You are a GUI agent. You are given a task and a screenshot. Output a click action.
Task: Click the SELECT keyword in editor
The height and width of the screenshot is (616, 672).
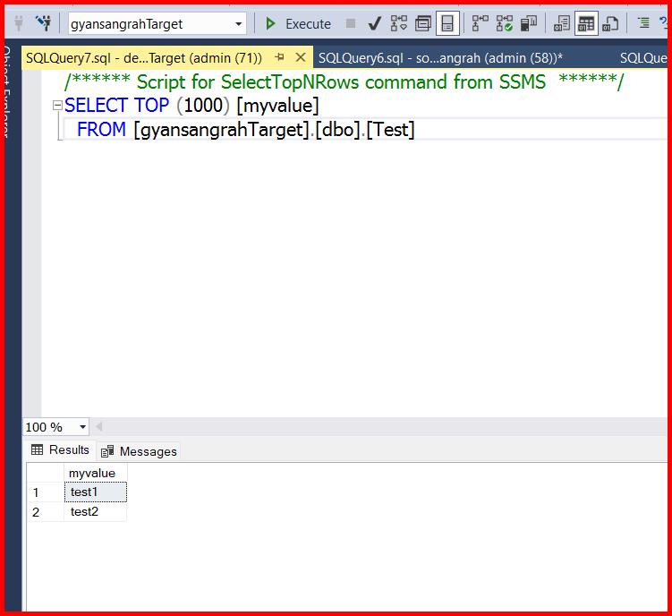coord(96,106)
